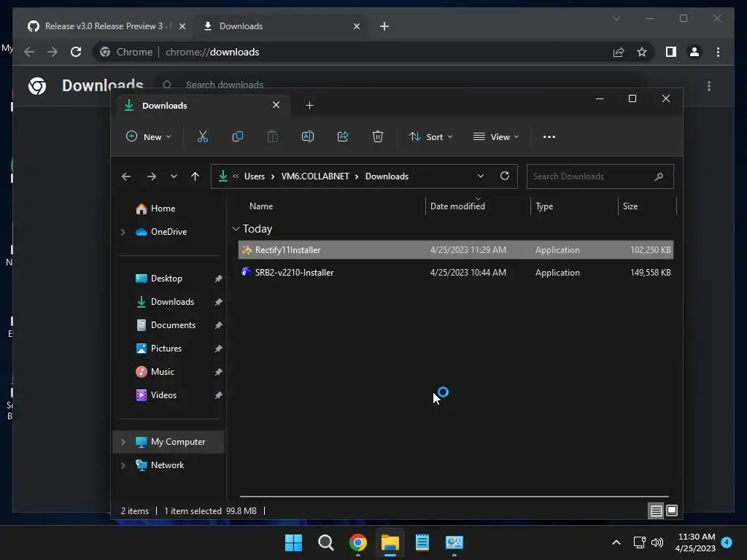Viewport: 747px width, 560px height.
Task: Switch to large icons view in status bar
Action: (672, 511)
